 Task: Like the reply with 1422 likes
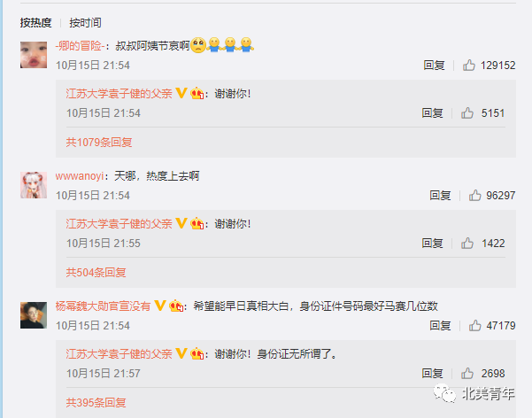[x=467, y=244]
